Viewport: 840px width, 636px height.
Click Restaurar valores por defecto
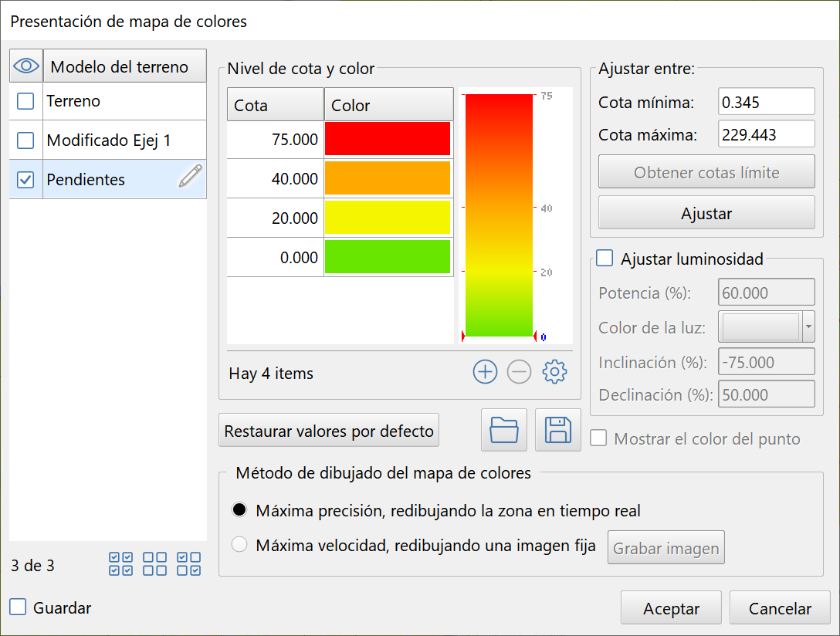pyautogui.click(x=328, y=430)
